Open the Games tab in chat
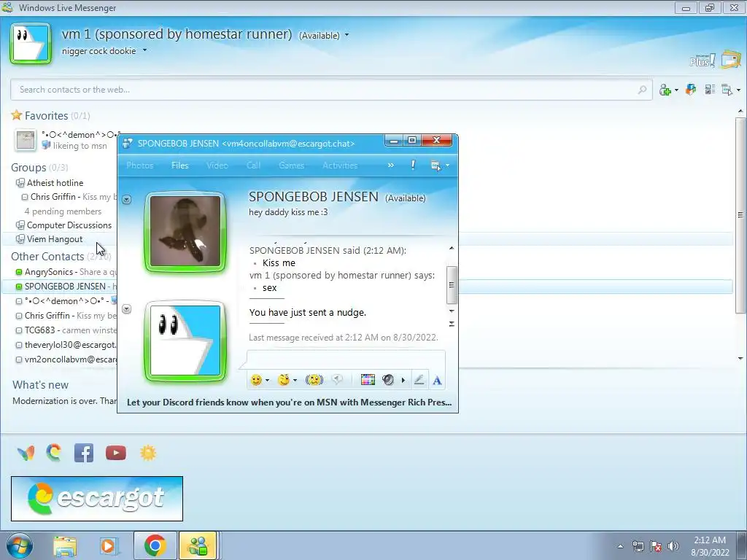 (291, 166)
